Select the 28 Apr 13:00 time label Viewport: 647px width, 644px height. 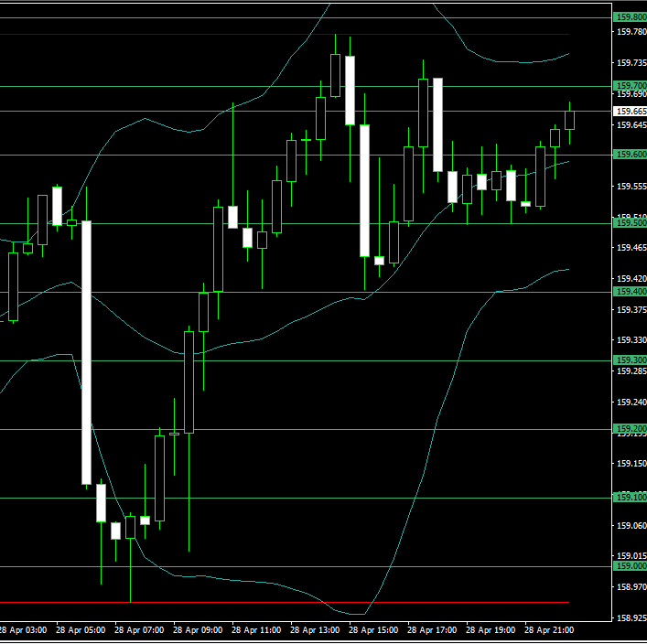click(x=315, y=630)
